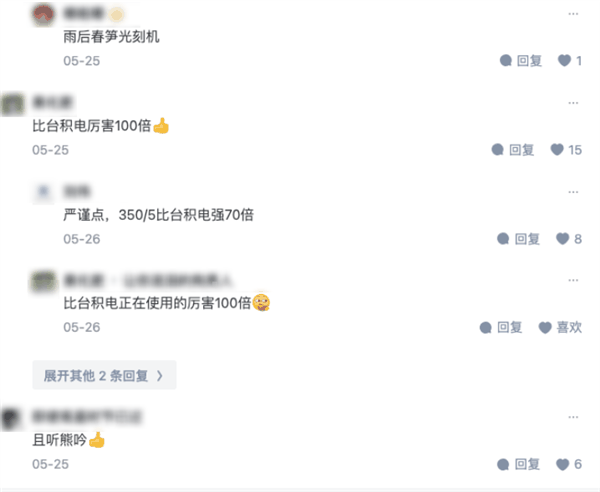Screen dimensions: 600x492
Task: Click 喜欢 on 比台积电正在使用的厉害100倍 comment
Action: [560, 327]
